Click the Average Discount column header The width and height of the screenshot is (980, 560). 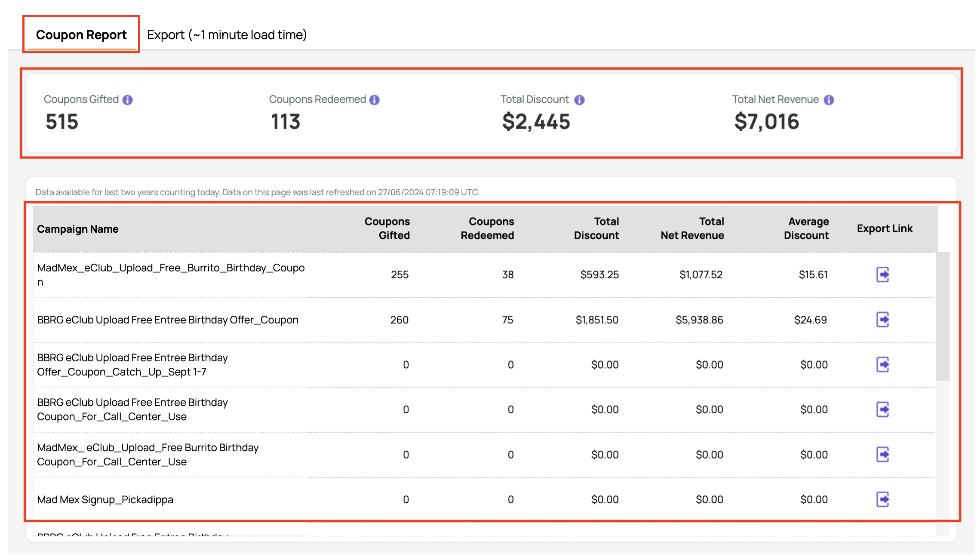(806, 228)
